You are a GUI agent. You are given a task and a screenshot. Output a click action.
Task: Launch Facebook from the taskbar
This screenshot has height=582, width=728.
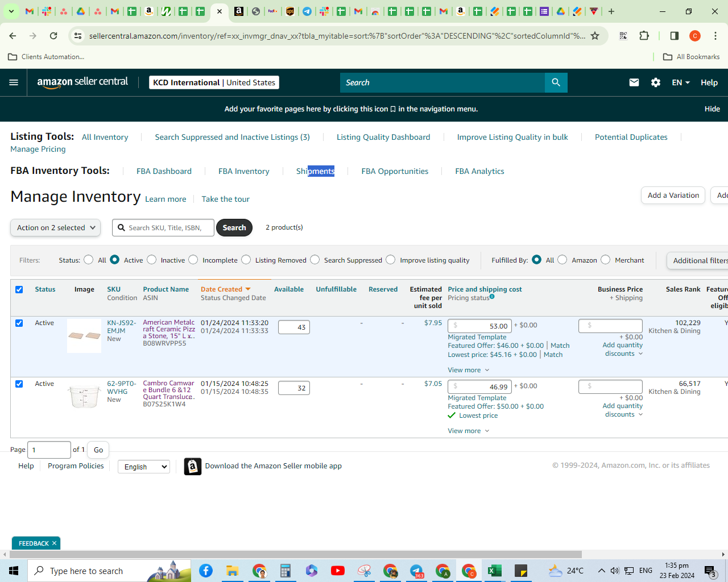pyautogui.click(x=206, y=571)
